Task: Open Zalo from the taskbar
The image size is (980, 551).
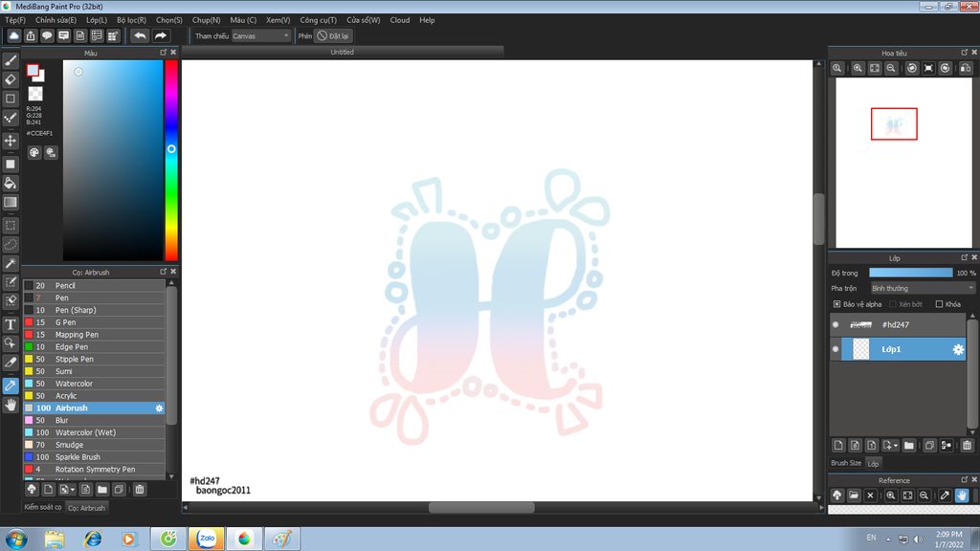Action: click(x=207, y=539)
